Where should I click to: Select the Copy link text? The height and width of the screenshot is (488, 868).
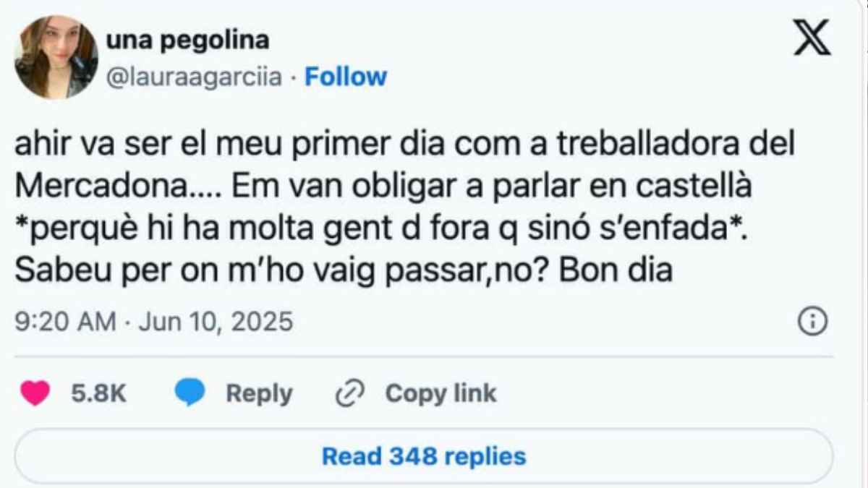pyautogui.click(x=441, y=393)
